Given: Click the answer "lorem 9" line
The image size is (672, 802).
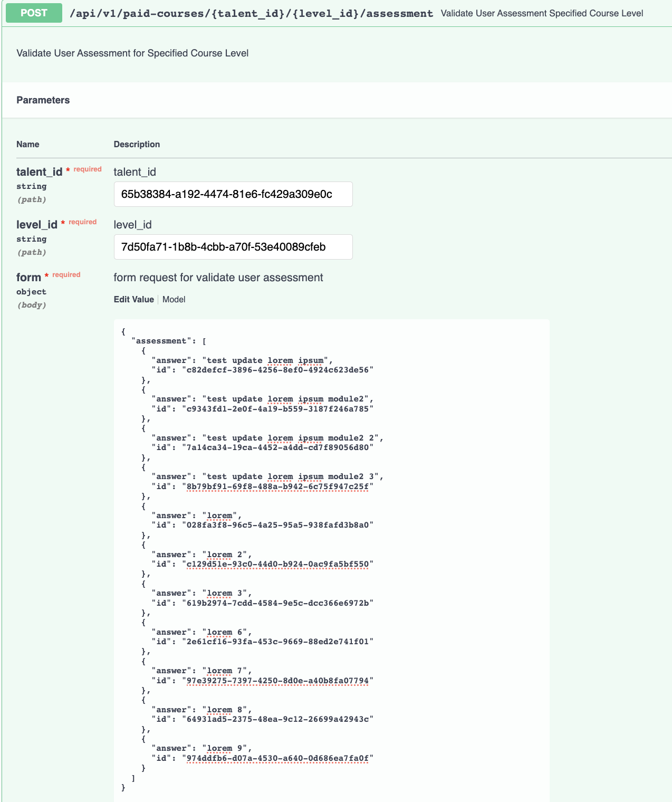Looking at the screenshot, I should [x=202, y=748].
